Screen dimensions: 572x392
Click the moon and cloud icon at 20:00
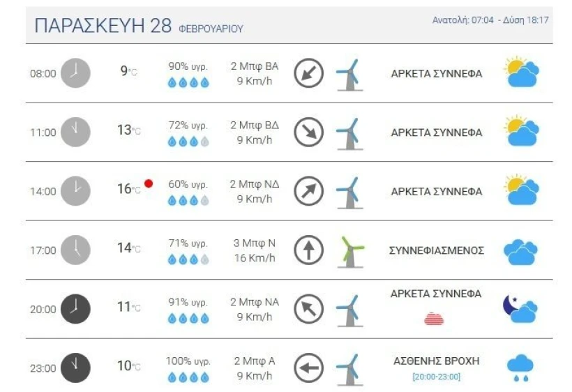click(x=520, y=309)
